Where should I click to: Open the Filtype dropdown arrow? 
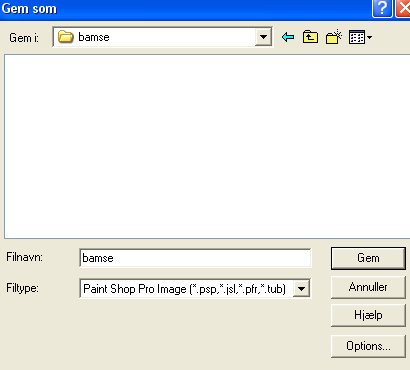pyautogui.click(x=301, y=289)
